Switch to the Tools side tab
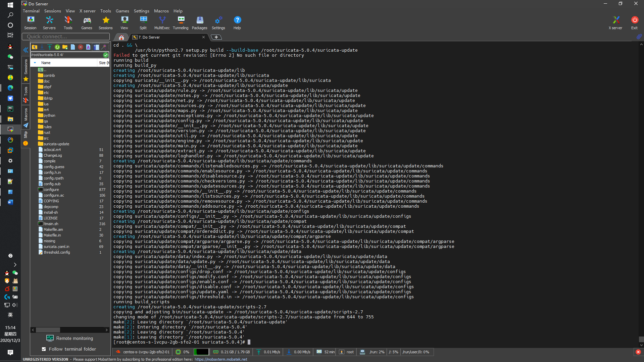The image size is (644, 362). 26,95
